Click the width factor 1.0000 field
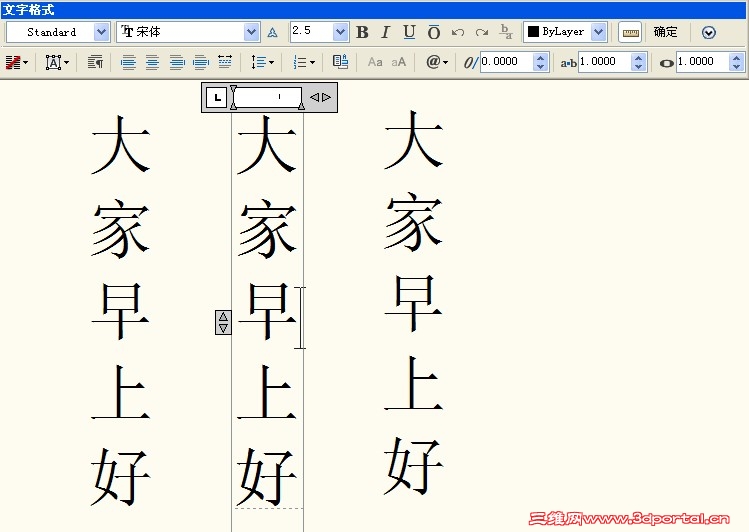This screenshot has width=749, height=532. 703,62
